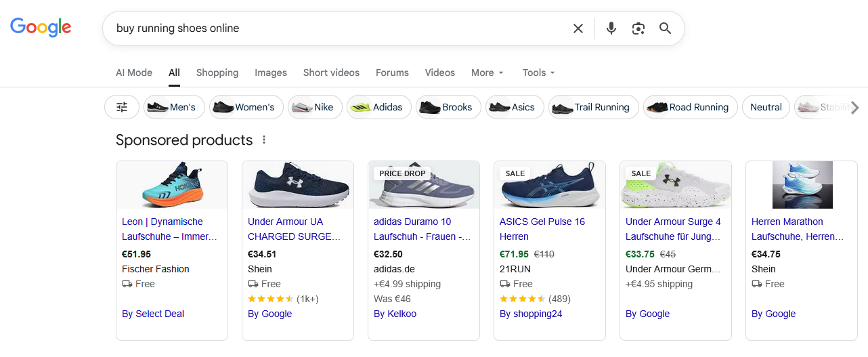Click the €71.95 sale price
The width and height of the screenshot is (868, 357).
click(x=514, y=254)
